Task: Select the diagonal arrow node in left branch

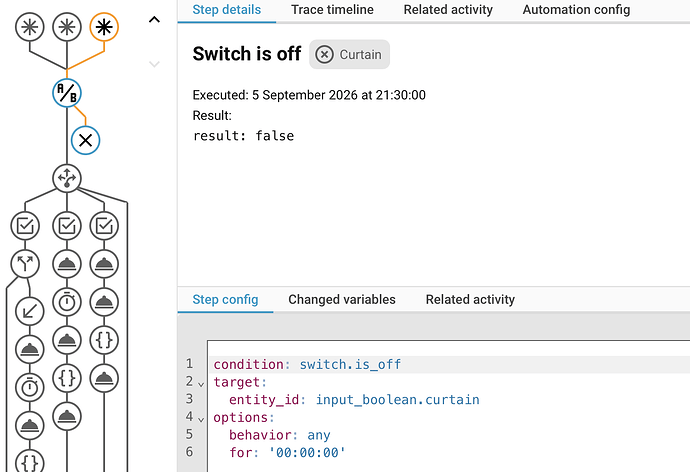Action: point(29,311)
